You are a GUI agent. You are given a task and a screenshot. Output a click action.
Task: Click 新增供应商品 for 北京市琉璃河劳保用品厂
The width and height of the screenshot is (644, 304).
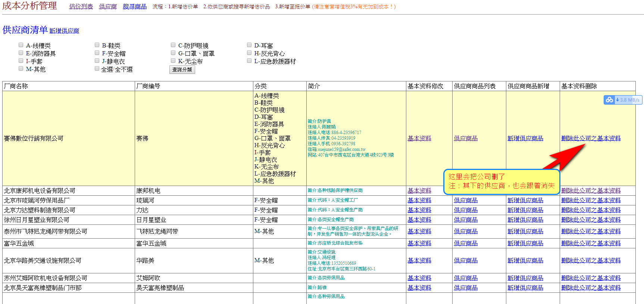coord(525,201)
